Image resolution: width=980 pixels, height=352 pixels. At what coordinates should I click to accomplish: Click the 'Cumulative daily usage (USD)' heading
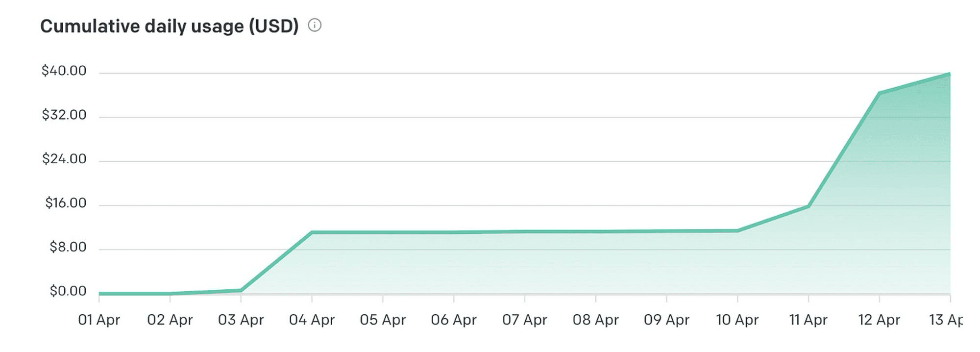point(169,26)
